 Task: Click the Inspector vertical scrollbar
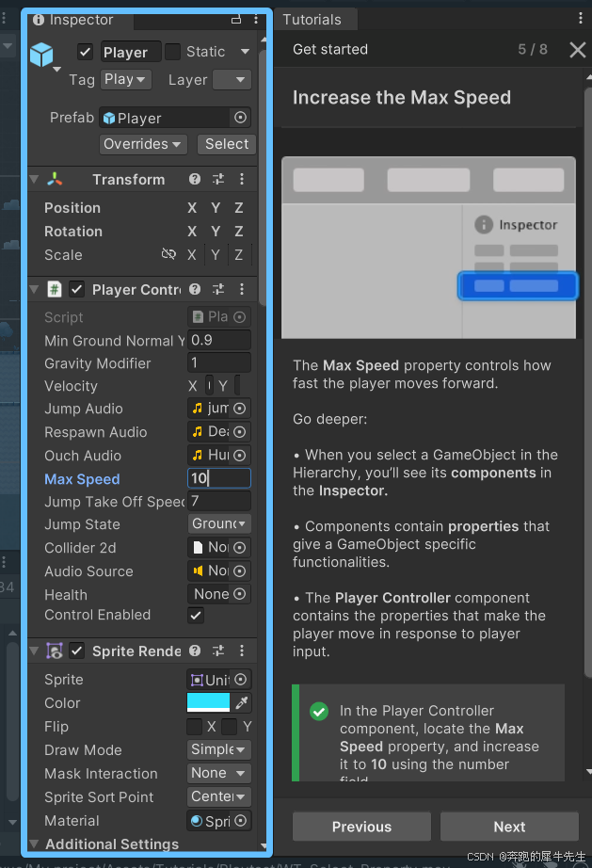click(263, 177)
